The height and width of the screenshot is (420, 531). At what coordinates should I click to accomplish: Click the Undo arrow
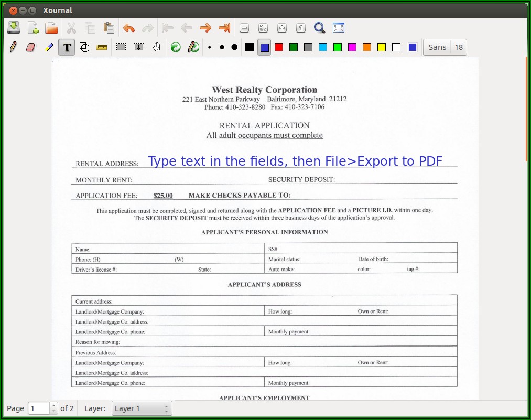(x=128, y=28)
